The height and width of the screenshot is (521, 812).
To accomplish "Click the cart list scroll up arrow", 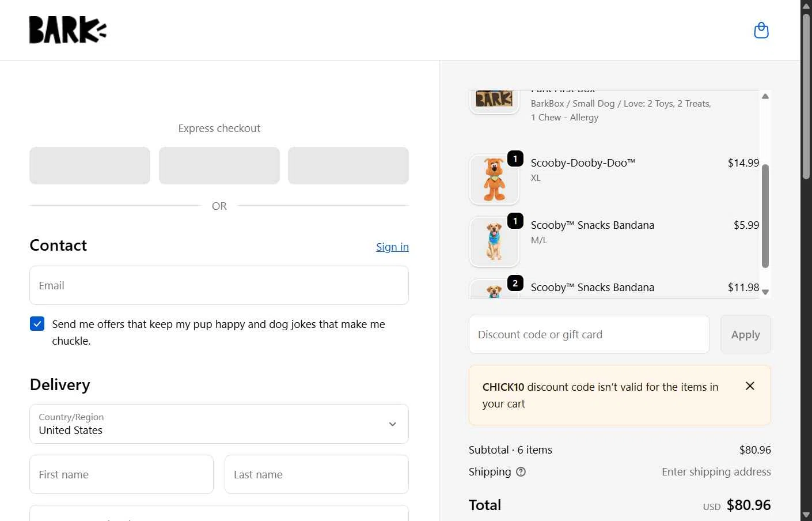I will coord(765,96).
